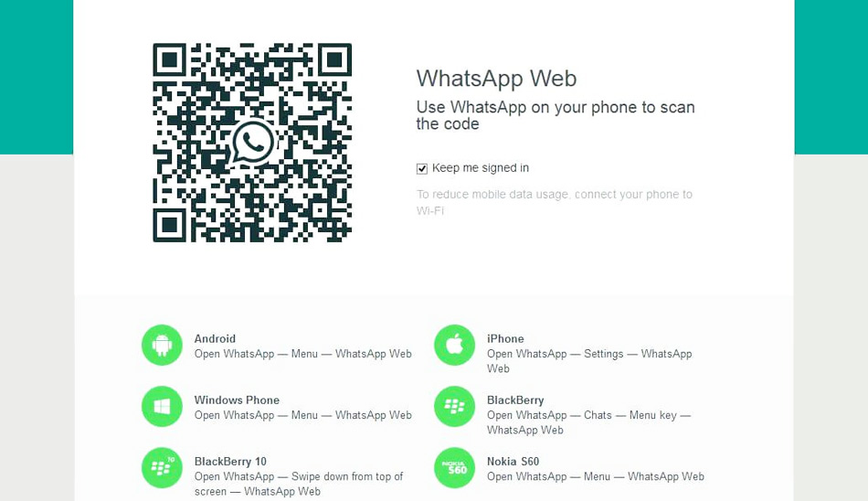Click the BlackBerry heading text
Viewport: 868px width, 501px height.
[515, 400]
